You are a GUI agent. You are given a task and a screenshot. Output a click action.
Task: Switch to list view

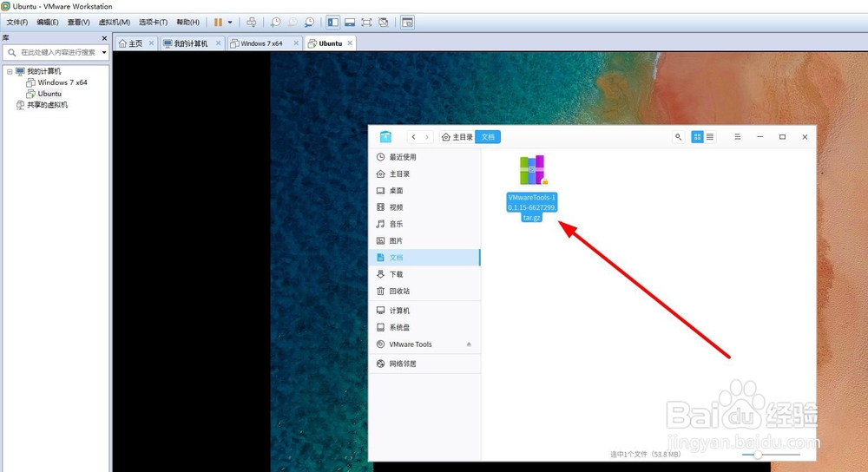click(x=710, y=137)
